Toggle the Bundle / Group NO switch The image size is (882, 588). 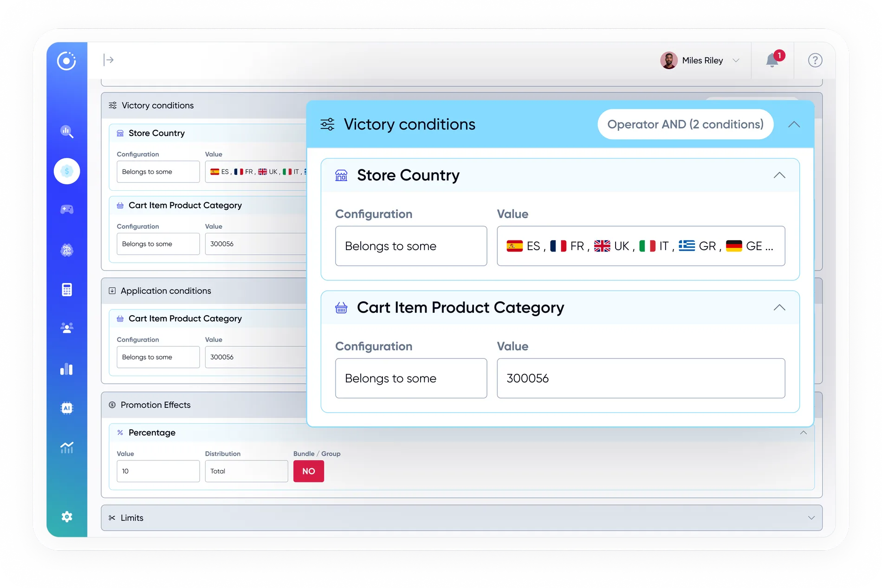(308, 471)
